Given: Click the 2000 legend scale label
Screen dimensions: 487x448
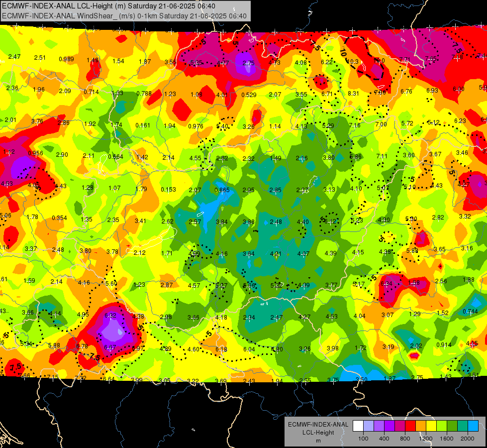Looking at the screenshot, I should [x=467, y=439].
